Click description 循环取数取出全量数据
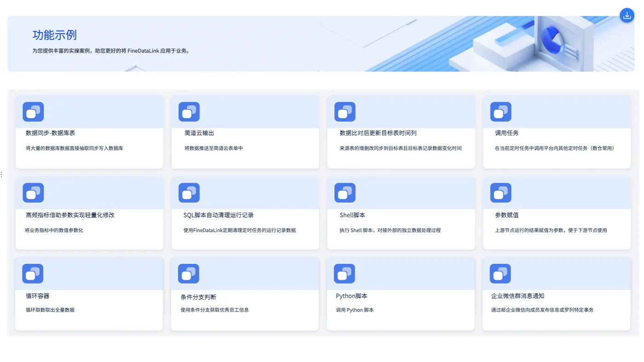Viewport: 644px width, 362px height. pyautogui.click(x=50, y=310)
